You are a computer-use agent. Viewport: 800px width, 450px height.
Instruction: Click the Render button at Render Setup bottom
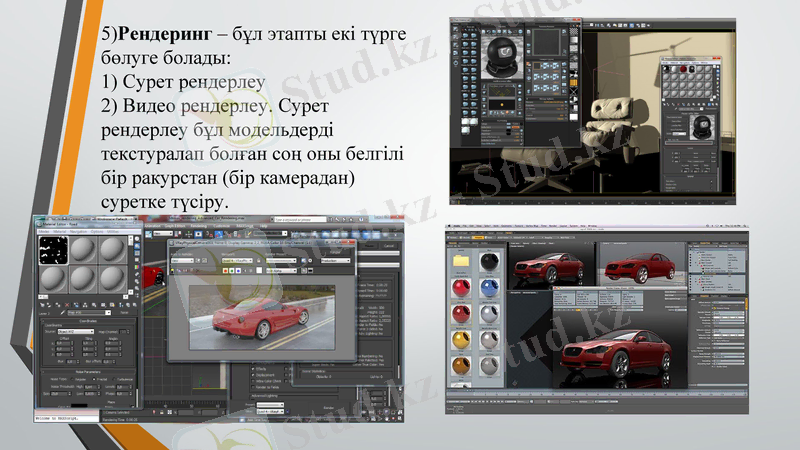click(x=329, y=408)
